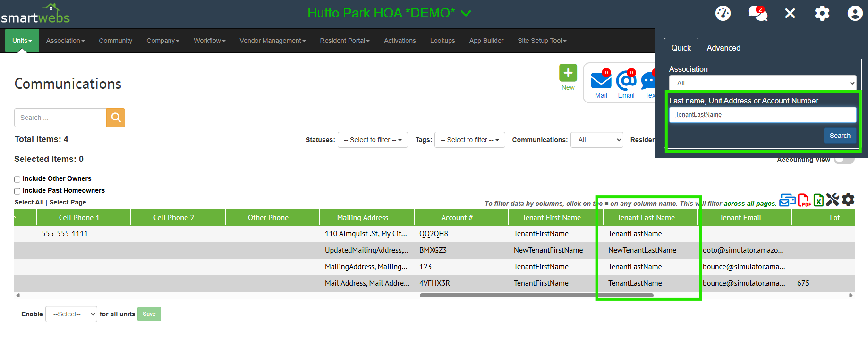
Task: Switch to the Advanced search tab
Action: 723,48
